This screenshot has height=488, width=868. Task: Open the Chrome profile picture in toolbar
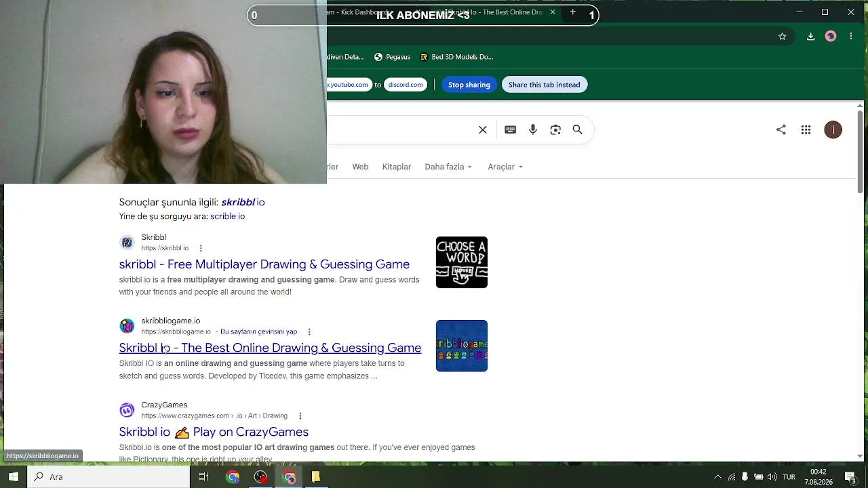pos(831,36)
